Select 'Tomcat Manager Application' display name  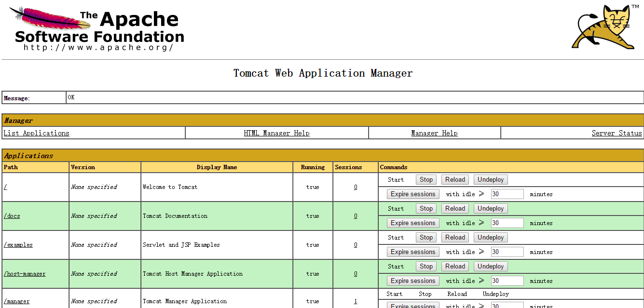tap(185, 301)
